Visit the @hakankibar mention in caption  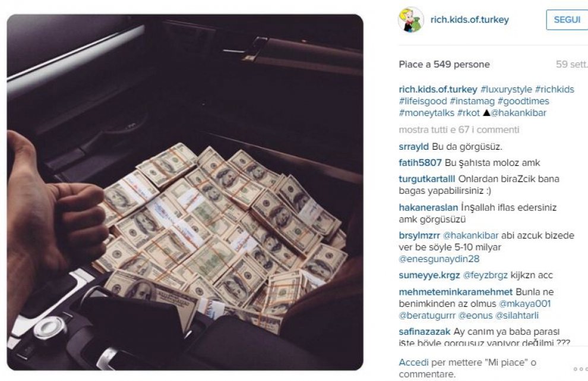[519, 112]
